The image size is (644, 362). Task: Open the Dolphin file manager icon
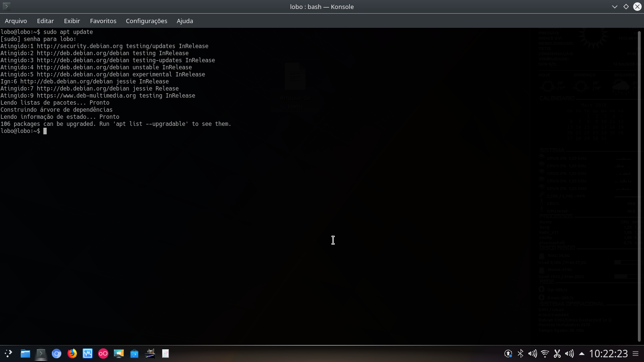coord(25,353)
